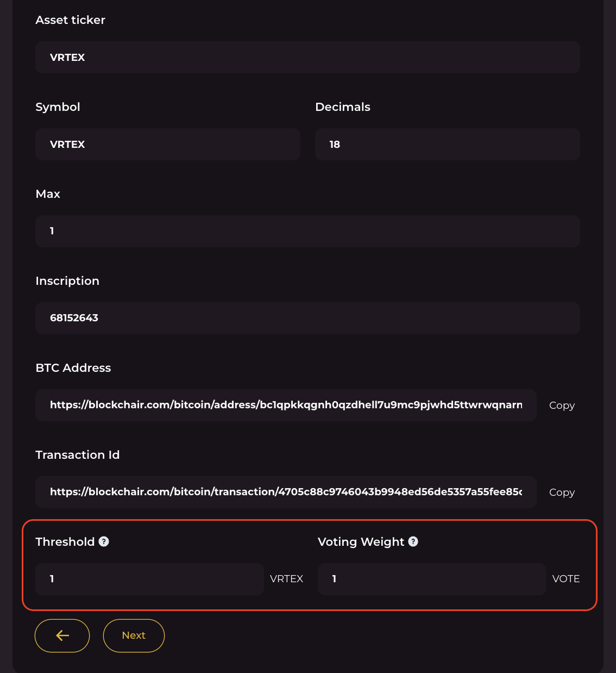The width and height of the screenshot is (616, 673).
Task: Open the Threshold help question-mark icon
Action: pyautogui.click(x=104, y=541)
